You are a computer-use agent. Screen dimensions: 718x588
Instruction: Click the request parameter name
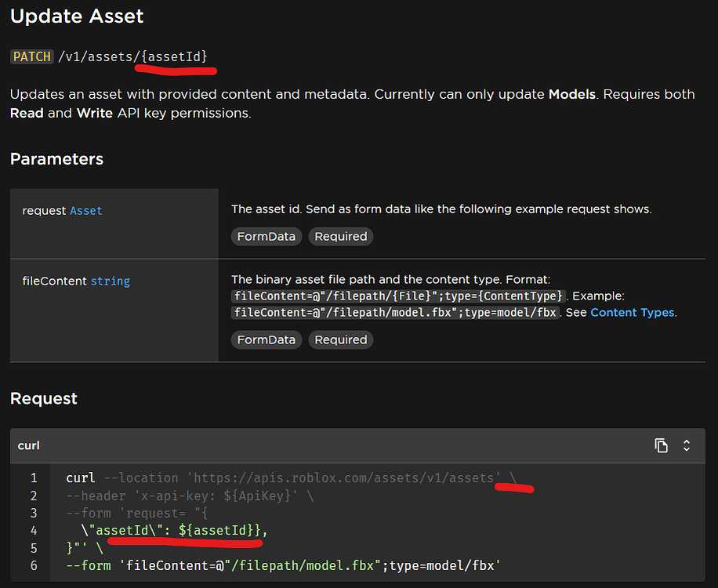click(x=44, y=210)
